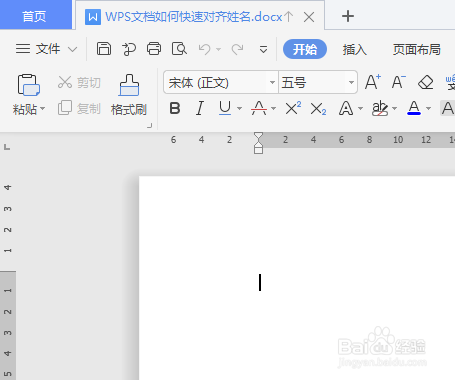
Task: Open the font color dropdown arrow
Action: click(x=429, y=109)
